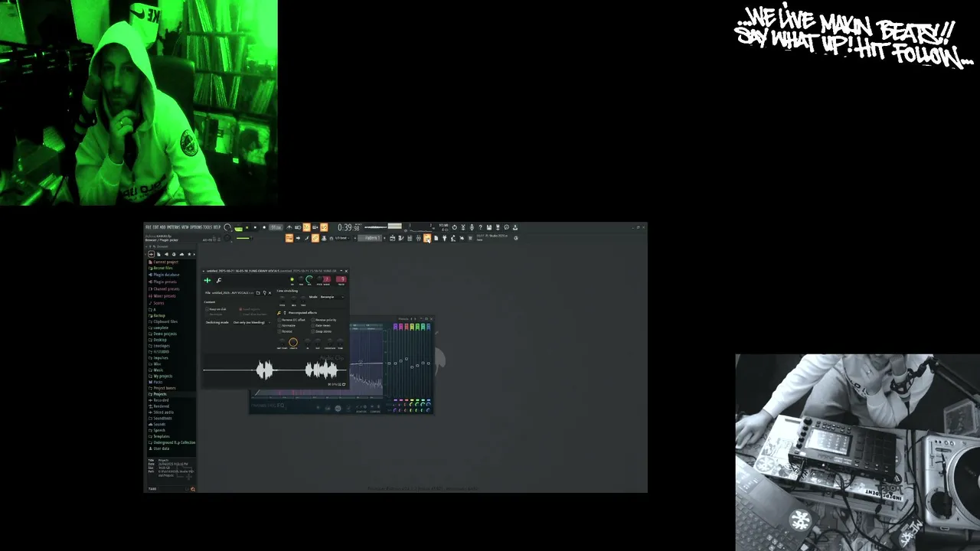Open the TOOLS menu
Screen dimensions: 980x551
[208, 227]
